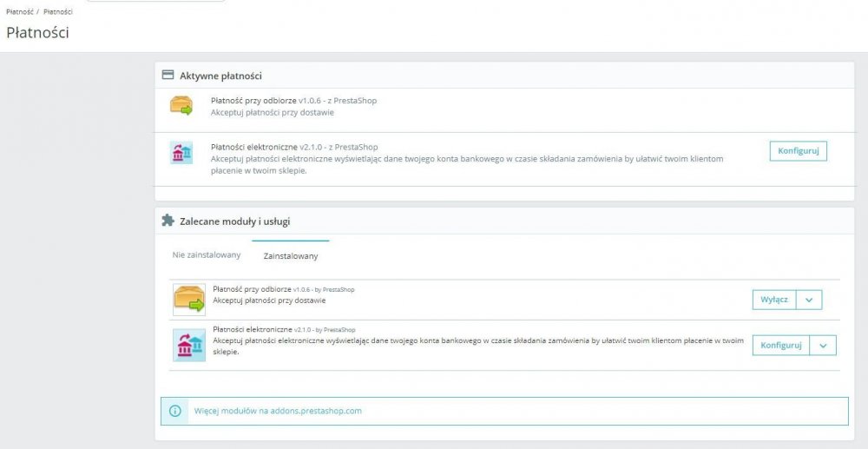The height and width of the screenshot is (449, 868).
Task: Expand the dropdown arrow next to Wyłącz
Action: click(808, 300)
